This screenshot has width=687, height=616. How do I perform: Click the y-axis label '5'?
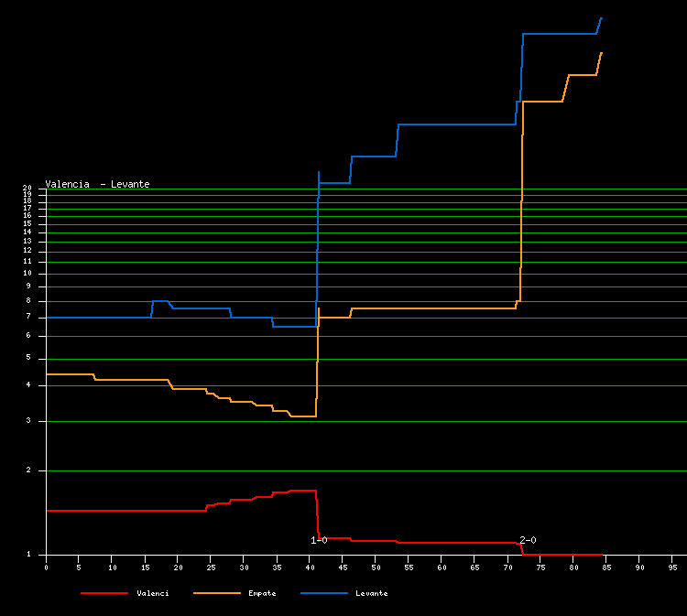coord(28,357)
